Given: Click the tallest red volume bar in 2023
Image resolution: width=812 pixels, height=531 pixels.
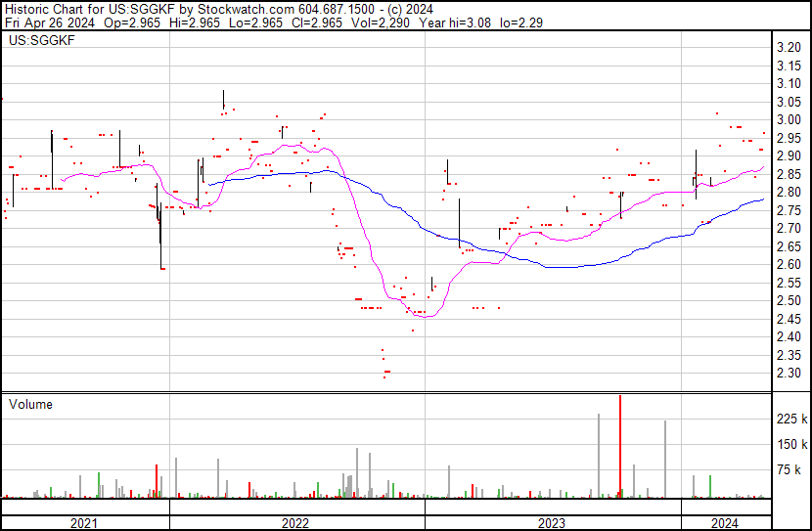Looking at the screenshot, I should tap(620, 447).
